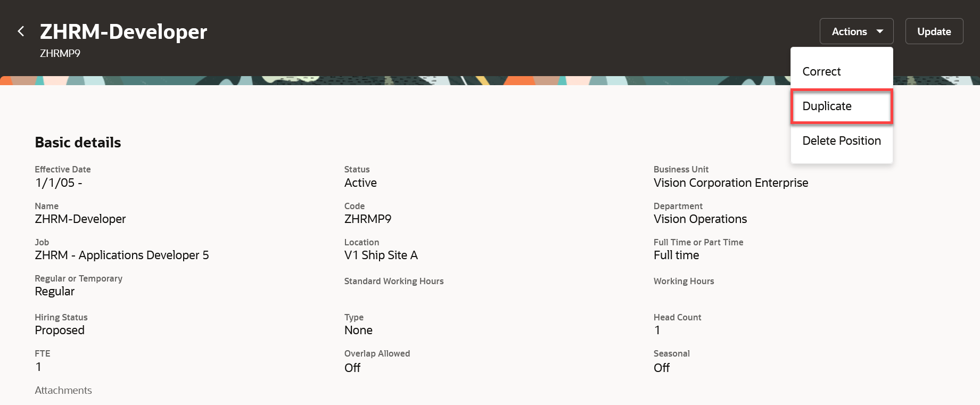
Task: Click the ZHRM-Developer page title
Action: tap(123, 32)
